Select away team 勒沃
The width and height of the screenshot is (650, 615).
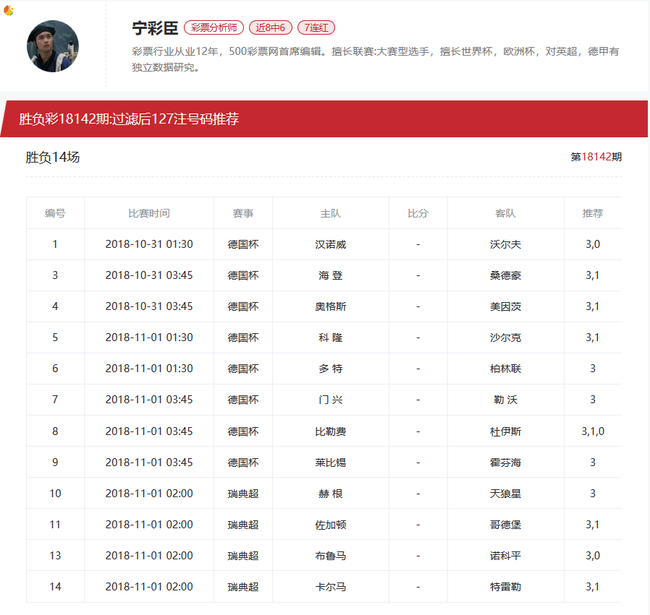point(505,400)
